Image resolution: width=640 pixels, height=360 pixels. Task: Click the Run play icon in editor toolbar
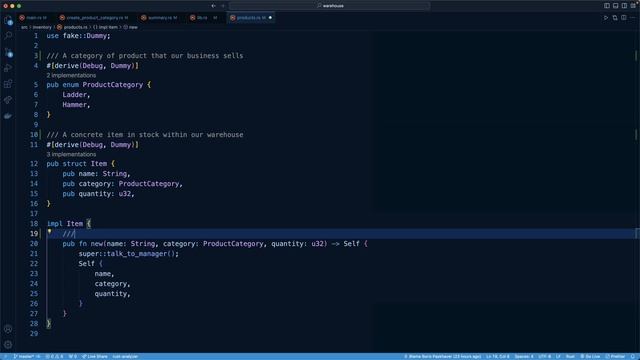(606, 18)
